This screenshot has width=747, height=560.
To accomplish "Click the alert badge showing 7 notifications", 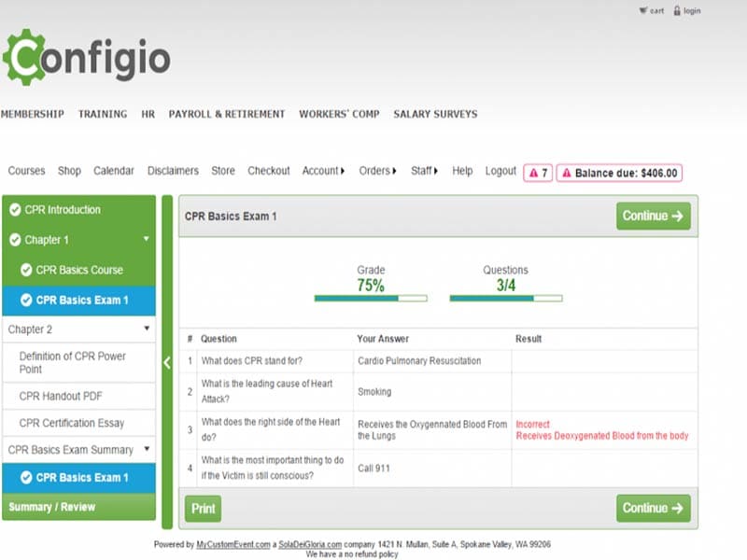I will (x=537, y=172).
